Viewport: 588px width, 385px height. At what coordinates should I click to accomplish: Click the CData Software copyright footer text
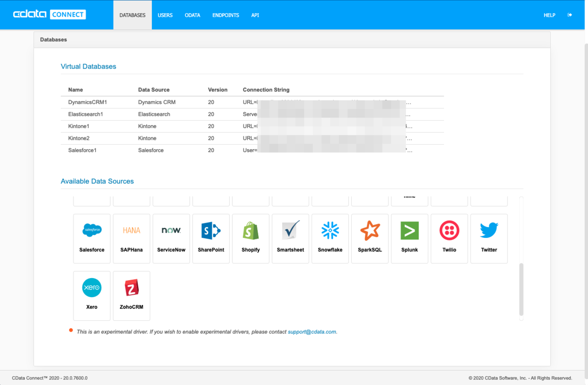point(520,378)
